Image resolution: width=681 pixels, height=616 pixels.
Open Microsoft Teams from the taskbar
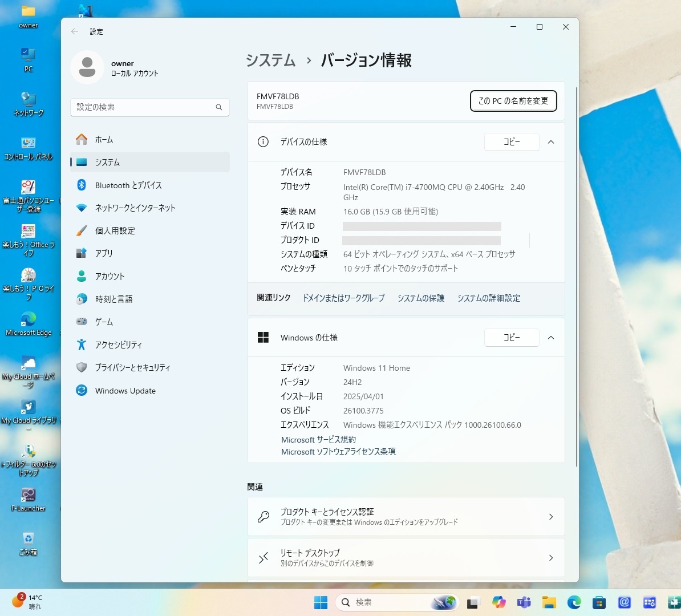524,602
